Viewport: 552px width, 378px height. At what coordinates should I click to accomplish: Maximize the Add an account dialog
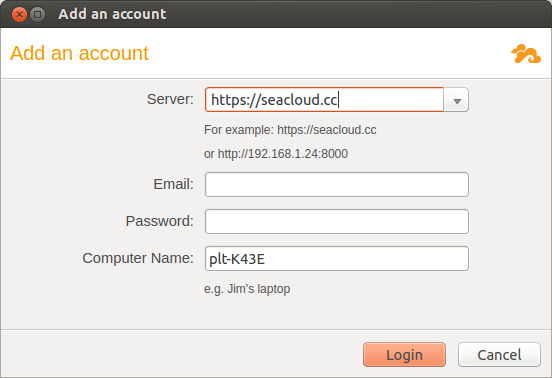(x=37, y=14)
